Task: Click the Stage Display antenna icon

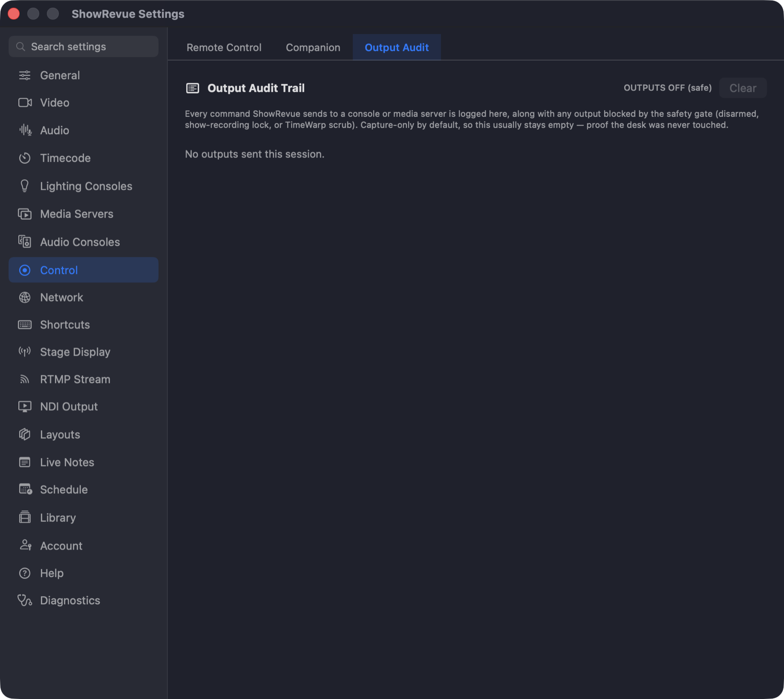Action: point(25,352)
